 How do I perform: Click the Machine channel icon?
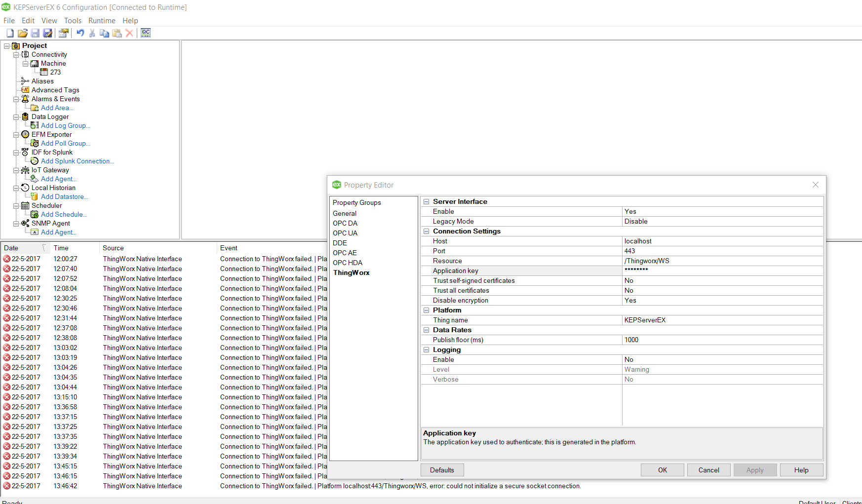35,63
